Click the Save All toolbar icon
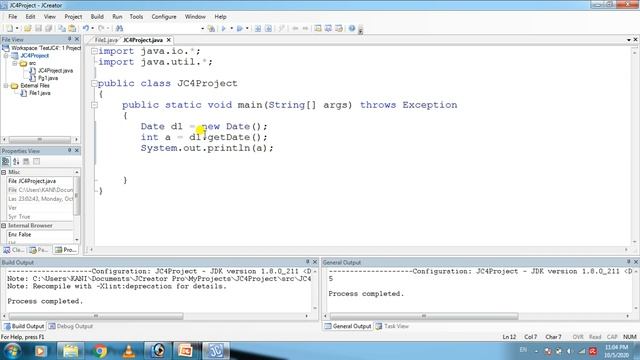Screen dimensions: 640x360 49,28
